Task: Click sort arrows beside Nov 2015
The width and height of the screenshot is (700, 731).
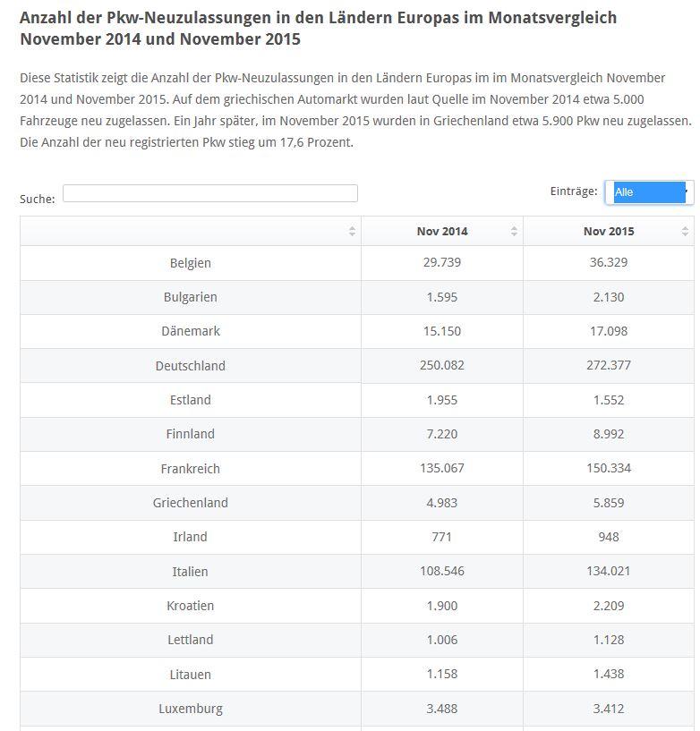Action: click(x=685, y=232)
